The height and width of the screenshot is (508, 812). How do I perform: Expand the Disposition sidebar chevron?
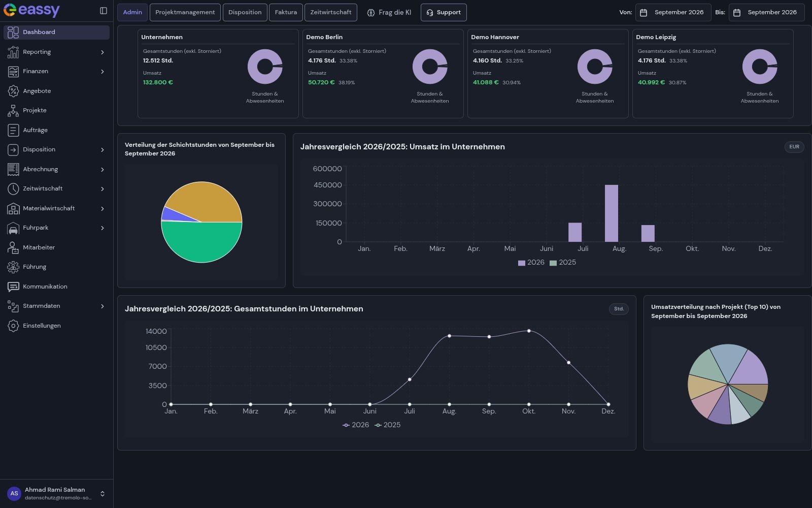coord(103,150)
